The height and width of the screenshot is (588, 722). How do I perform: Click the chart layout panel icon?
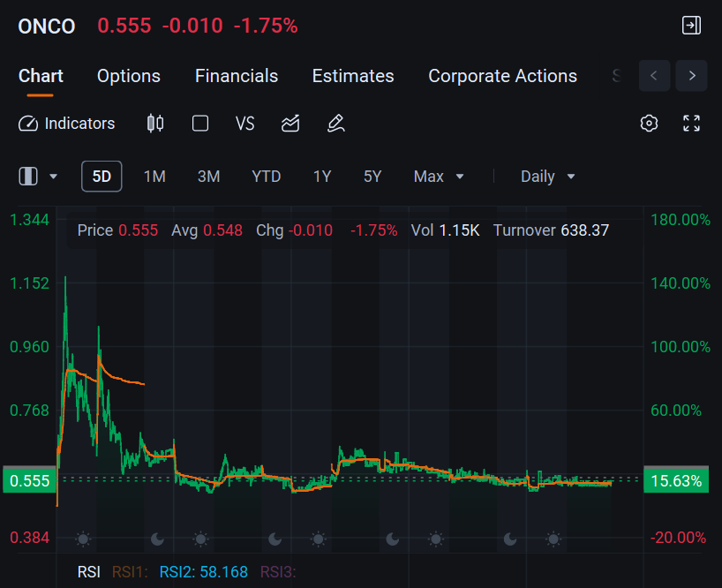[28, 177]
